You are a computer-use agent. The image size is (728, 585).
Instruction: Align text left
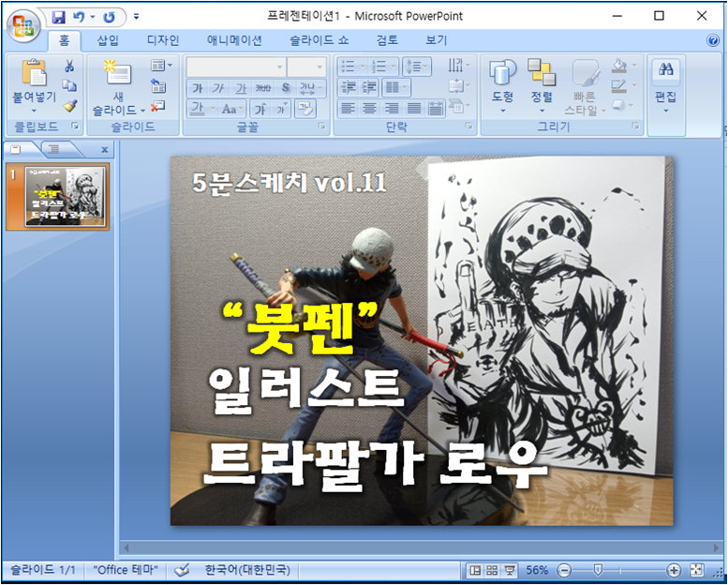coord(348,109)
